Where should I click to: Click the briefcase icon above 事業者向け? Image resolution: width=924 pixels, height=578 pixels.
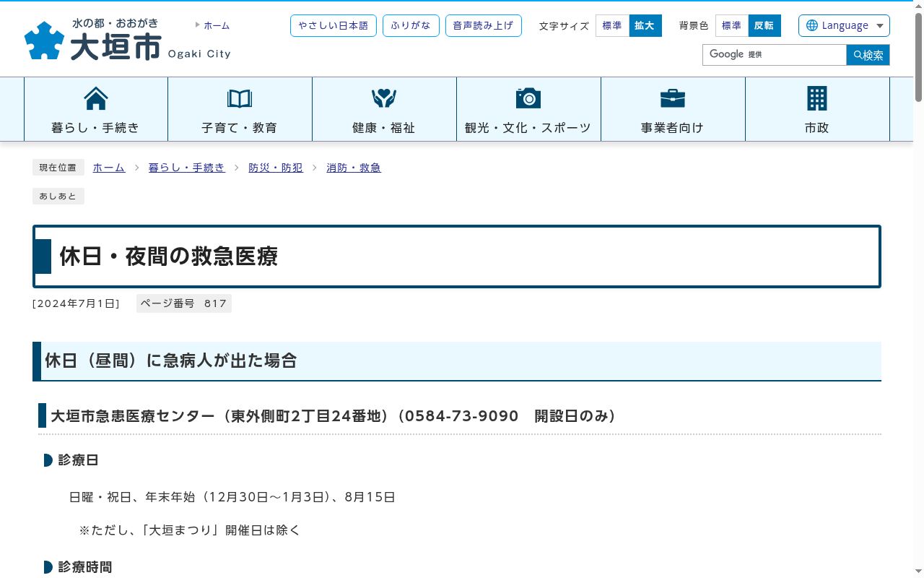(x=673, y=98)
